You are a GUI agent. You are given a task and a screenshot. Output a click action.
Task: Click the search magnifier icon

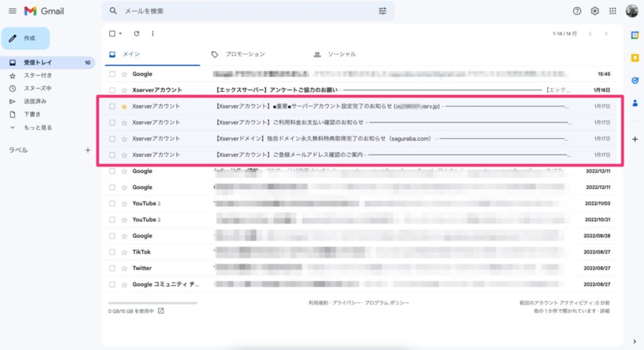113,11
